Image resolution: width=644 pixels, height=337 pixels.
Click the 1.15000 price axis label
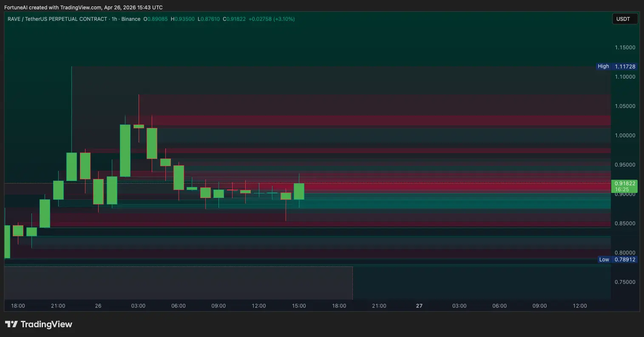tap(625, 47)
